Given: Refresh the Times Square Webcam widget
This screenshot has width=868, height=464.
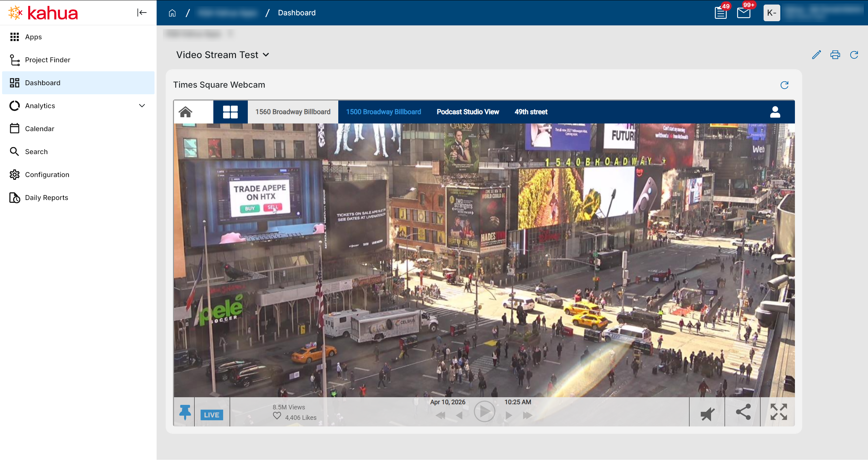Looking at the screenshot, I should pyautogui.click(x=784, y=85).
